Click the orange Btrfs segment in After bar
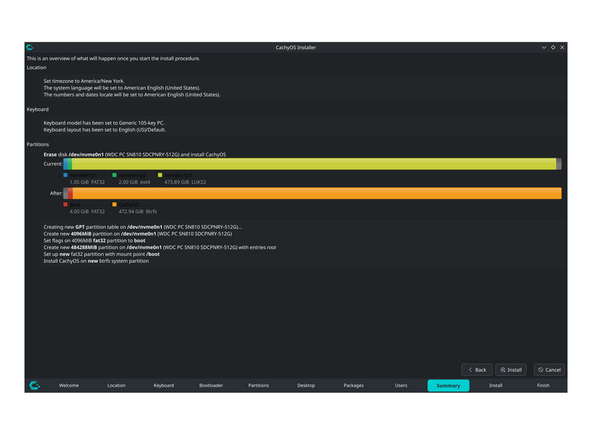Screen dimensions: 592x444 click(x=317, y=193)
